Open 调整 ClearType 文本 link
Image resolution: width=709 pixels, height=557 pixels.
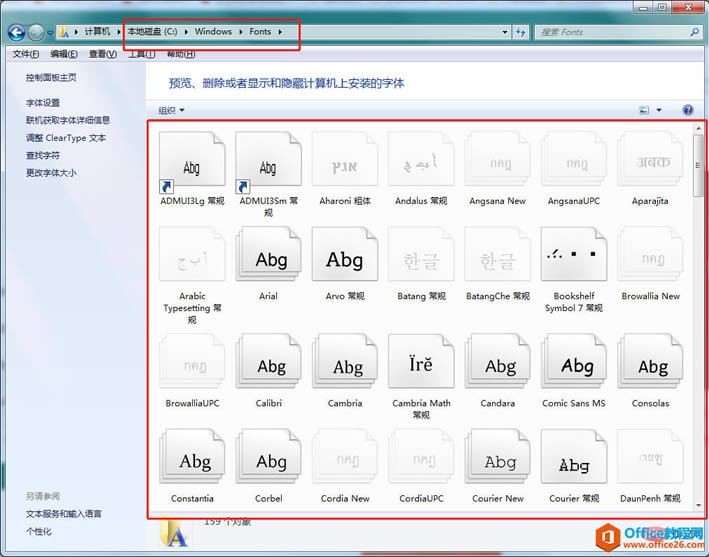coord(66,138)
